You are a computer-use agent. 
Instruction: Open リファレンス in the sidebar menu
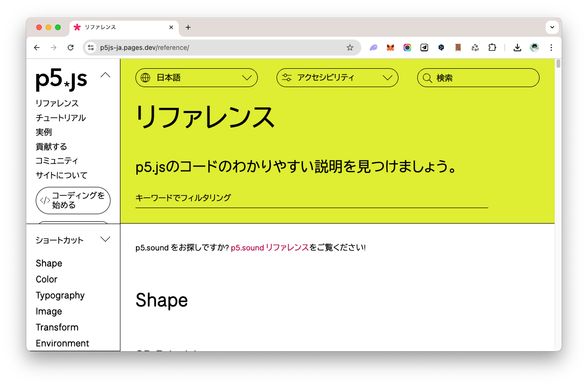click(57, 103)
